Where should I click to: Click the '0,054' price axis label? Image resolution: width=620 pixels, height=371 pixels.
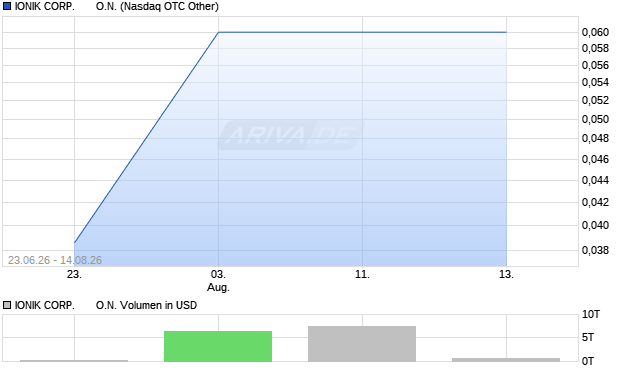point(595,82)
